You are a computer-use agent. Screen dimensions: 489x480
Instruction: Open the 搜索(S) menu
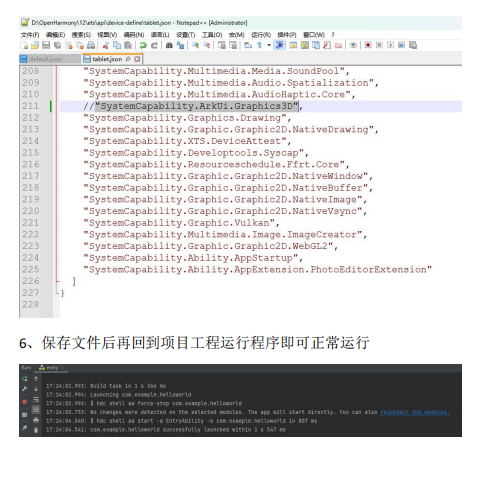click(x=81, y=35)
